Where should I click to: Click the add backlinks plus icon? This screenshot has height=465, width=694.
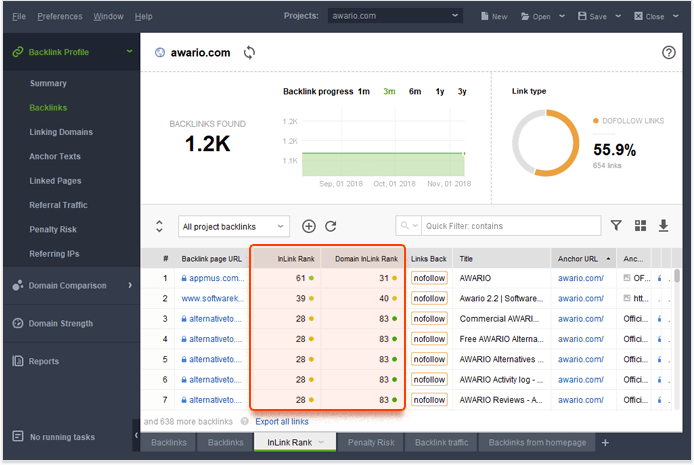tap(308, 226)
